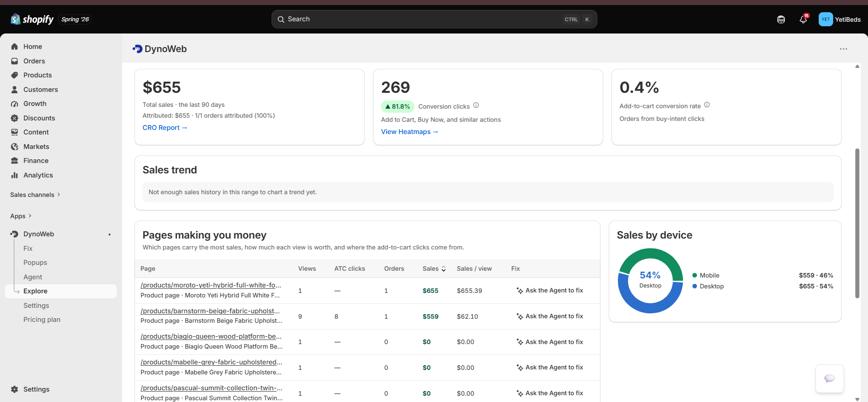Expand the Sales channels section
The width and height of the screenshot is (868, 402).
(x=35, y=195)
